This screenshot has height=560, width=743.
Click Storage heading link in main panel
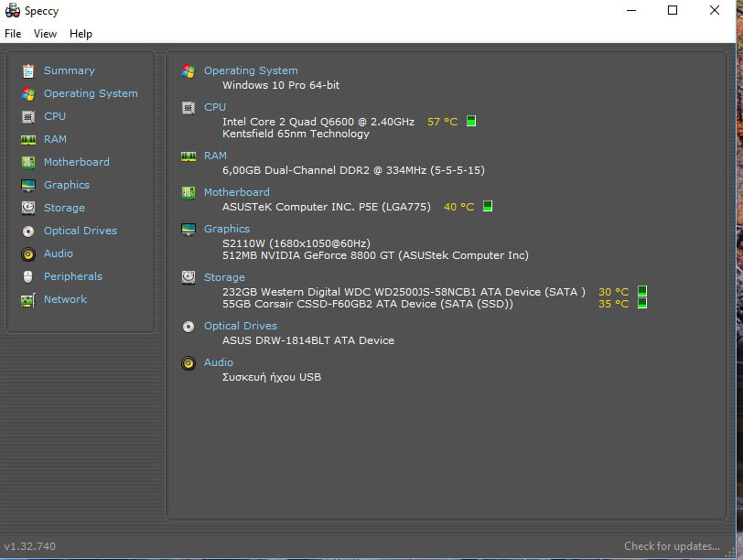(224, 277)
